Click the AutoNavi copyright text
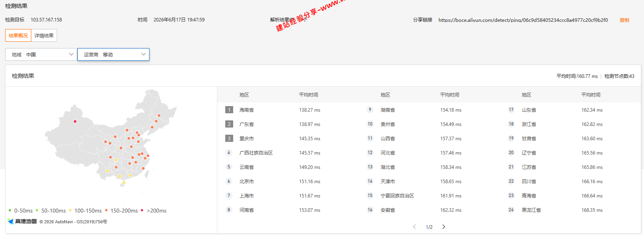Screen dimensions: 644x238 73,222
